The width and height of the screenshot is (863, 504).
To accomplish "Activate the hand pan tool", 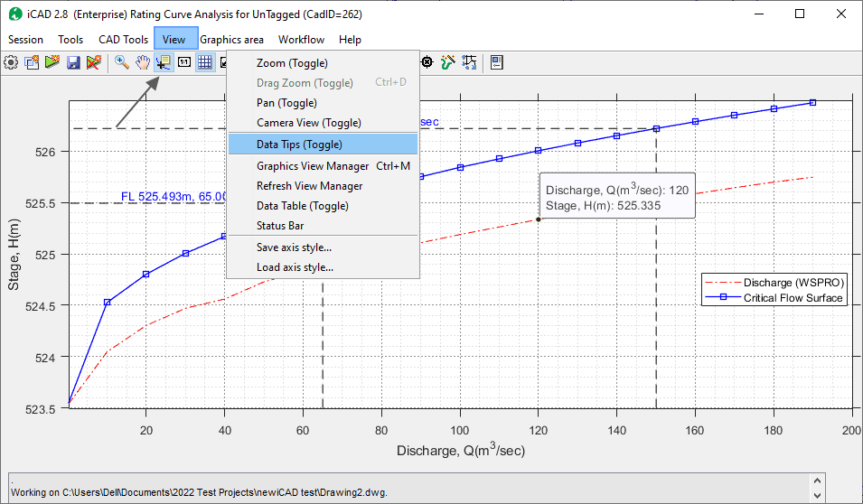I will coord(143,62).
